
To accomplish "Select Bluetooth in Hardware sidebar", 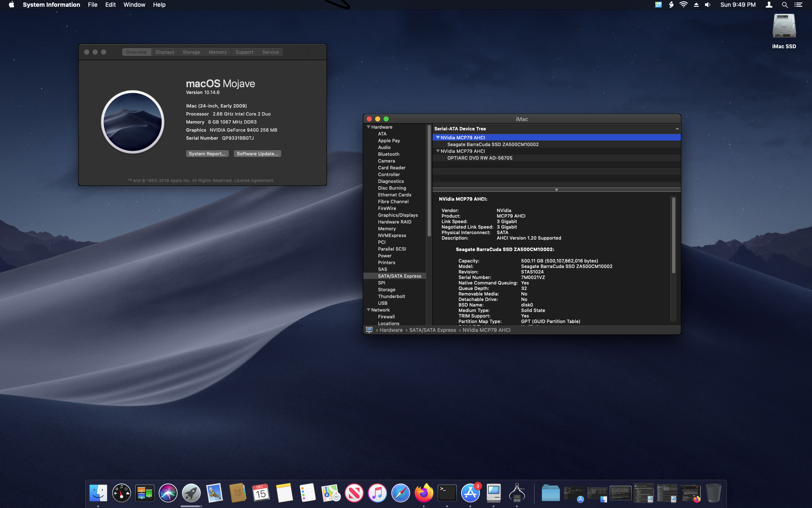I will pos(388,154).
